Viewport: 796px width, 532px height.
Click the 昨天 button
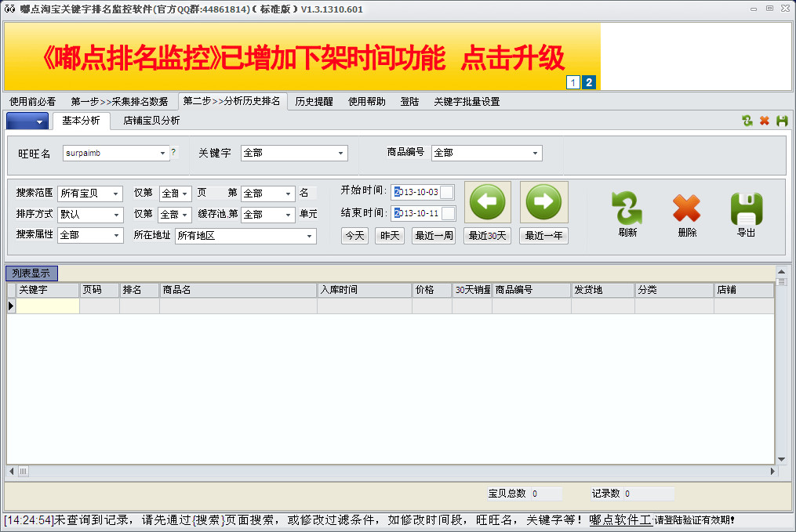[390, 236]
